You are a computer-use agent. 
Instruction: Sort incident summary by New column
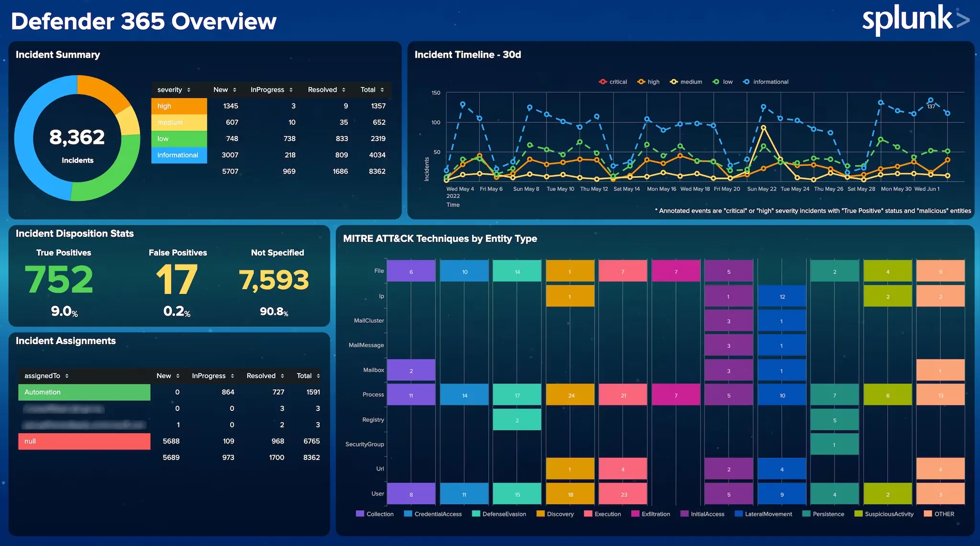click(224, 90)
